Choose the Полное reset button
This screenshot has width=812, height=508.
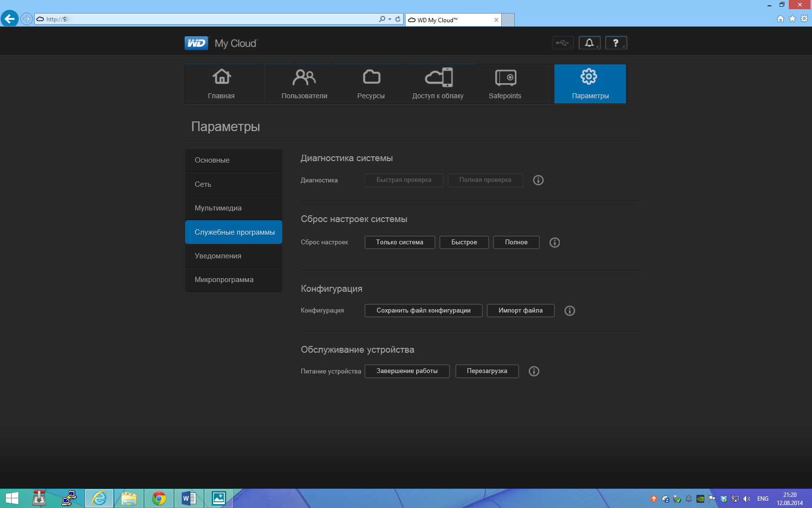(x=516, y=242)
